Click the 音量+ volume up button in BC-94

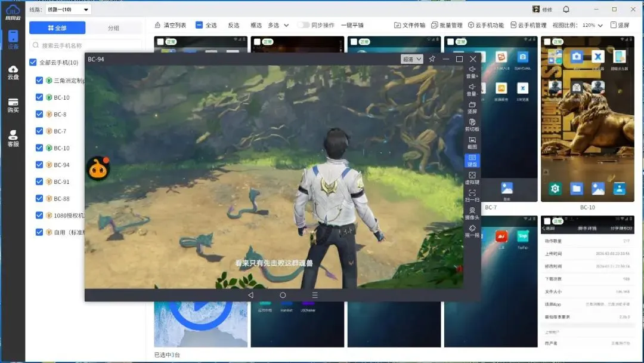472,72
